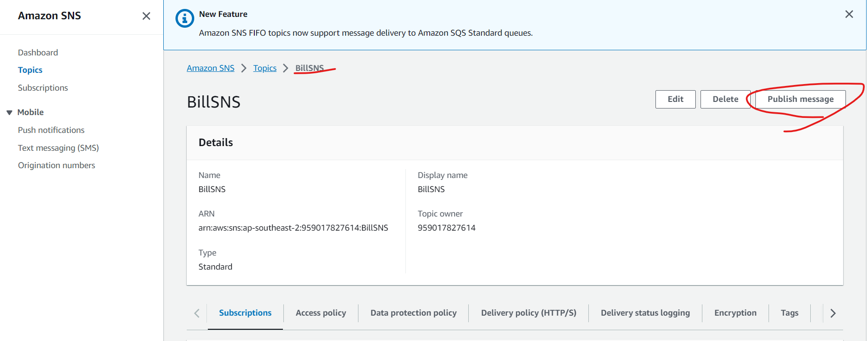The width and height of the screenshot is (868, 341).
Task: Open Origination numbers page
Action: (x=56, y=165)
